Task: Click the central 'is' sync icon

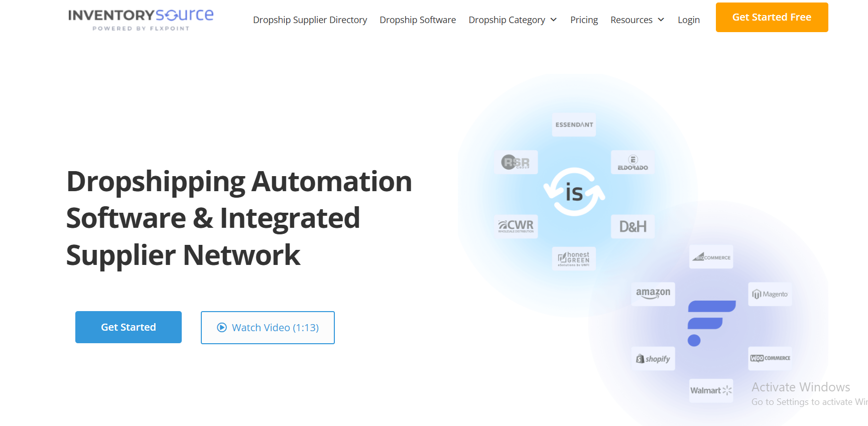Action: 574,192
